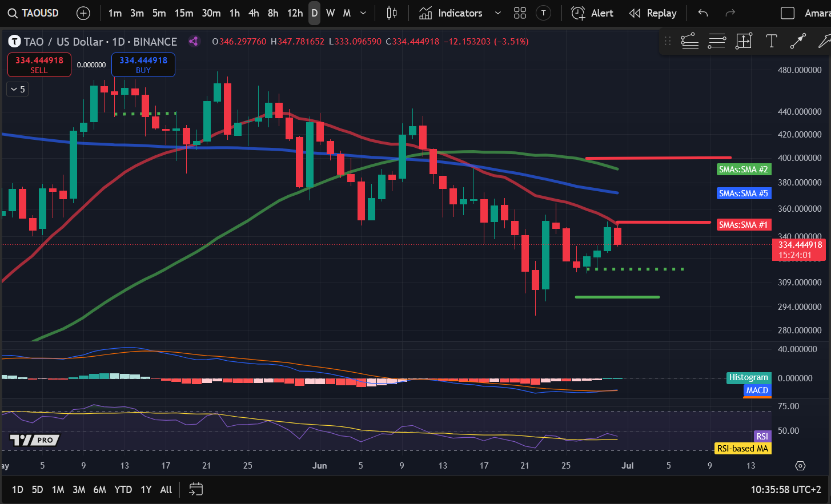Click the SMAs:SMA #2 green label
This screenshot has width=831, height=504.
743,170
